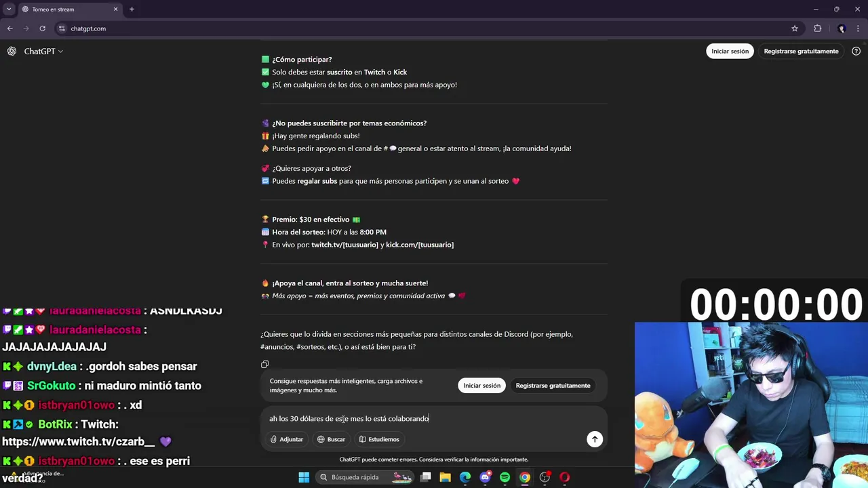Viewport: 868px width, 488px height.
Task: View site information icon in address bar
Action: (62, 28)
